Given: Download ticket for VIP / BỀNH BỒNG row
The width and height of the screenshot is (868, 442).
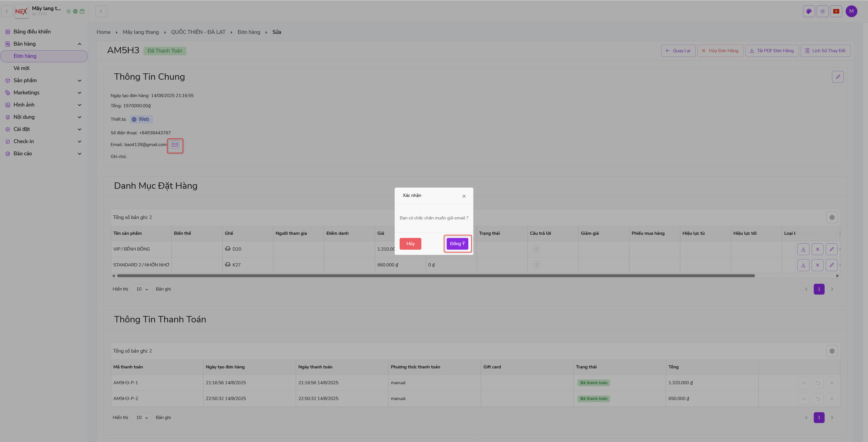Looking at the screenshot, I should (803, 249).
